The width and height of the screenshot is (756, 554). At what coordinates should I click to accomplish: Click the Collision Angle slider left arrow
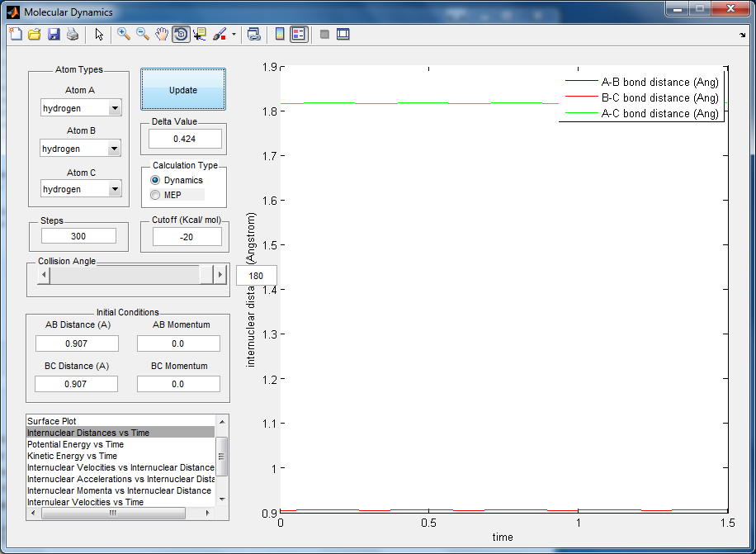pyautogui.click(x=44, y=275)
